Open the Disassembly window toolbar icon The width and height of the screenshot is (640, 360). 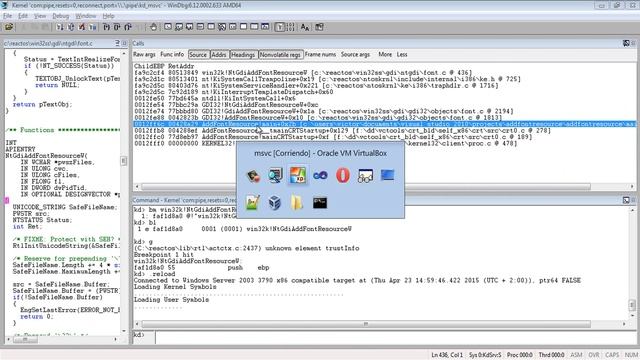coord(233,27)
